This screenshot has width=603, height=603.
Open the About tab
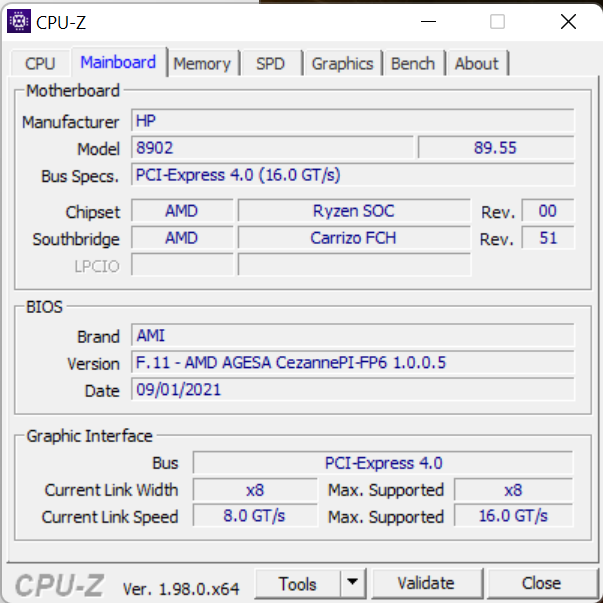tap(477, 63)
